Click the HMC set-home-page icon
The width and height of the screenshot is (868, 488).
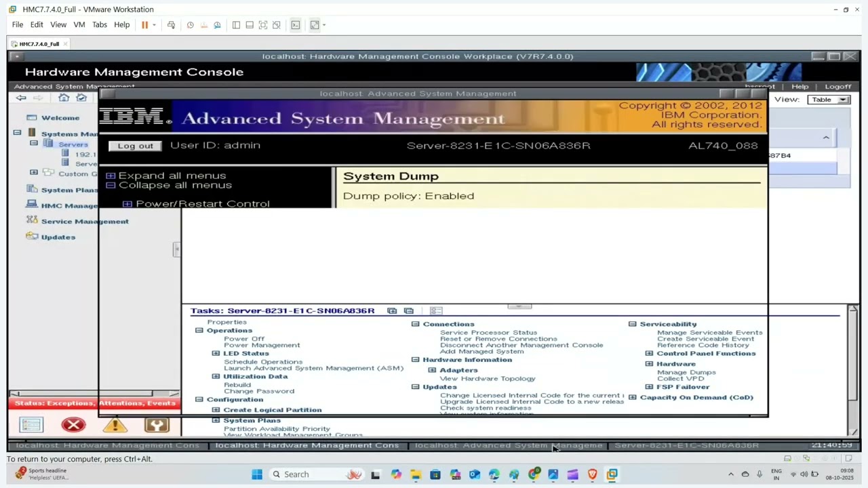pos(81,98)
